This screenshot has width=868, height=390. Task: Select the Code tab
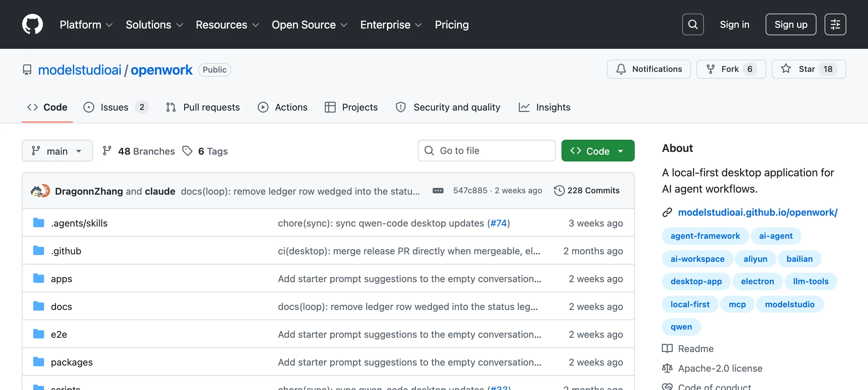tap(47, 107)
